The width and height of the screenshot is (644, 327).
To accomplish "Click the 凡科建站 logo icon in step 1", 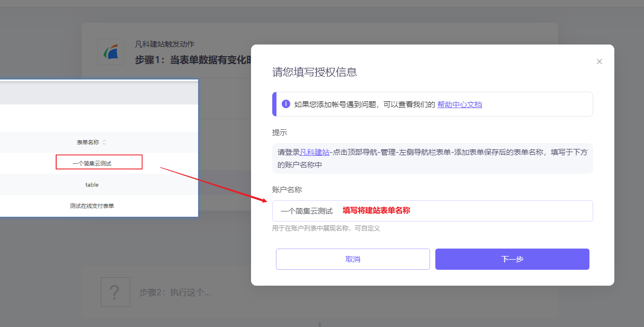I will (111, 52).
